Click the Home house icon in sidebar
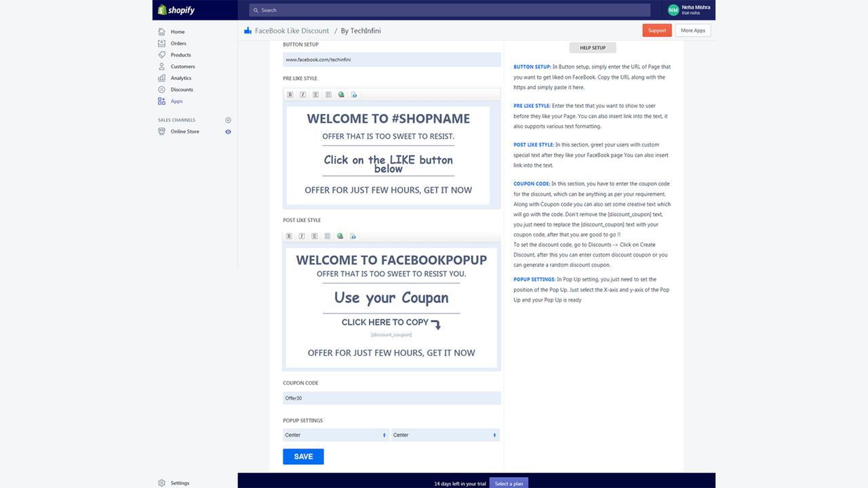 coord(161,32)
